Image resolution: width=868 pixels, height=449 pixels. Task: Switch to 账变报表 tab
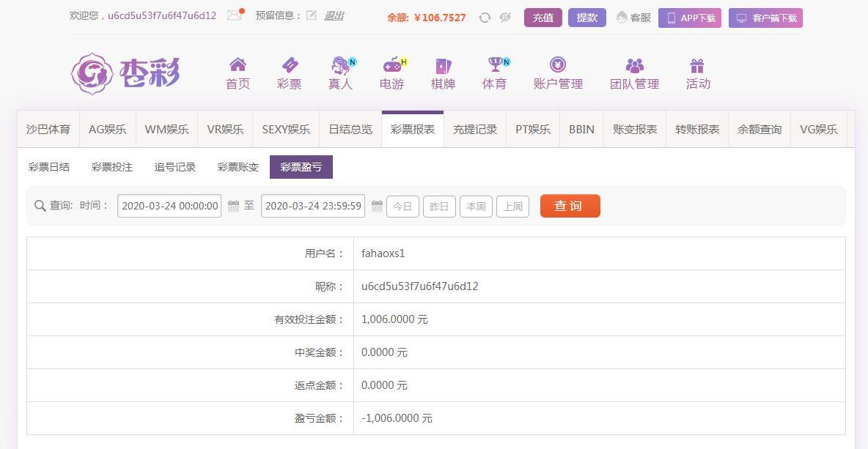(x=635, y=130)
